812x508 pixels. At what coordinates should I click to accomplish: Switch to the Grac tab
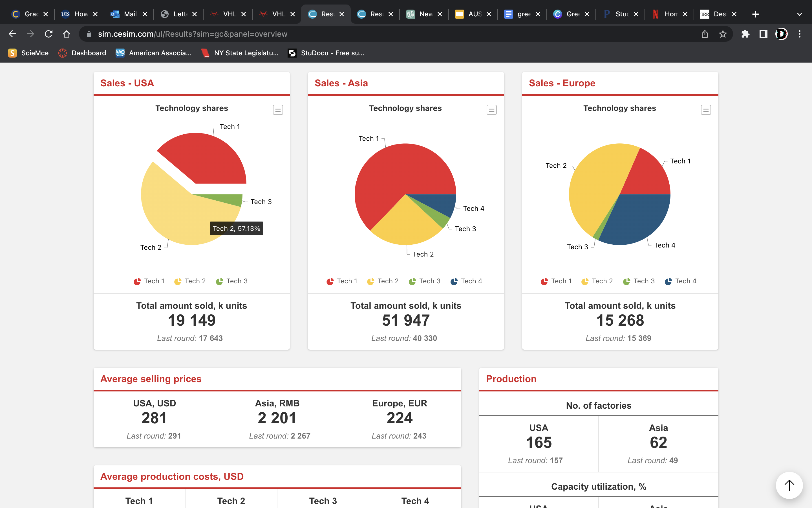coord(30,14)
